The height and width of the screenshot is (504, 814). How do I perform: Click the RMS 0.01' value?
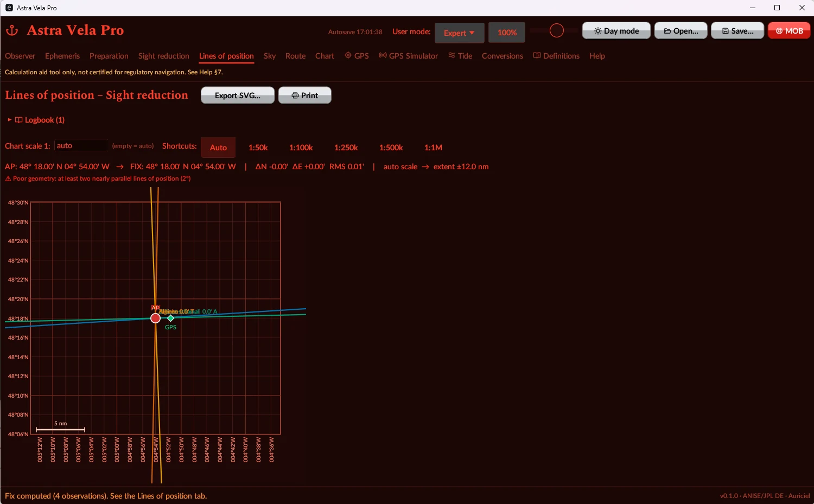click(x=347, y=167)
